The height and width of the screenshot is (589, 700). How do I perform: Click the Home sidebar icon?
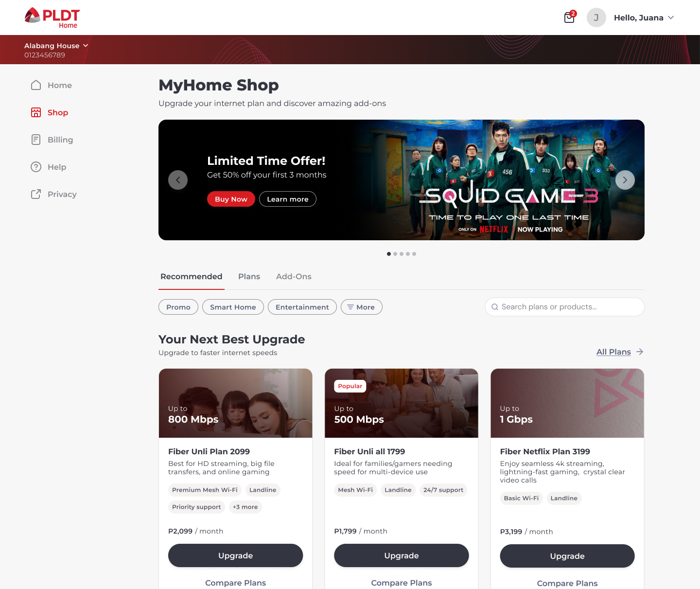tap(36, 85)
